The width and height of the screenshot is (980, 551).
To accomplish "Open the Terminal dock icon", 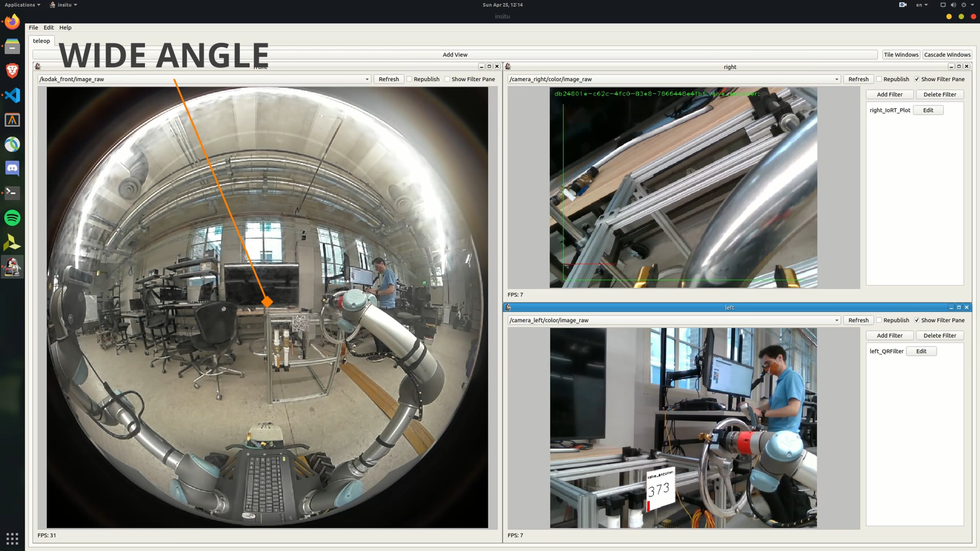I will 12,193.
